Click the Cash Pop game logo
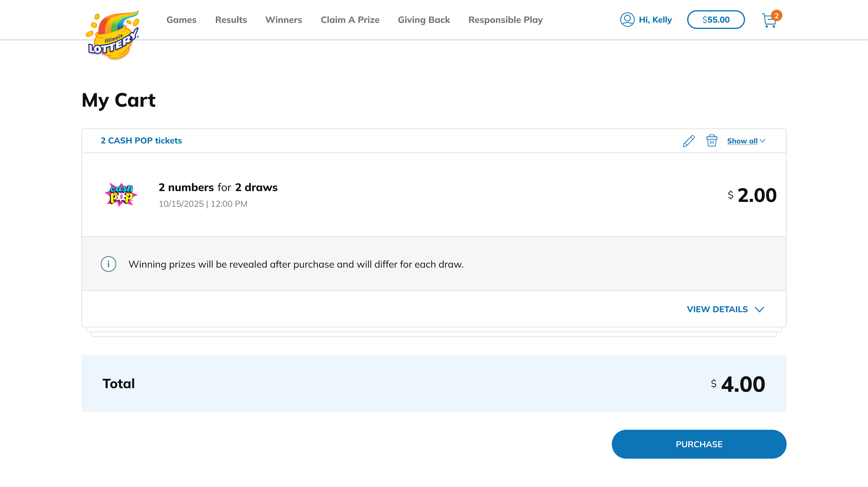 (121, 194)
